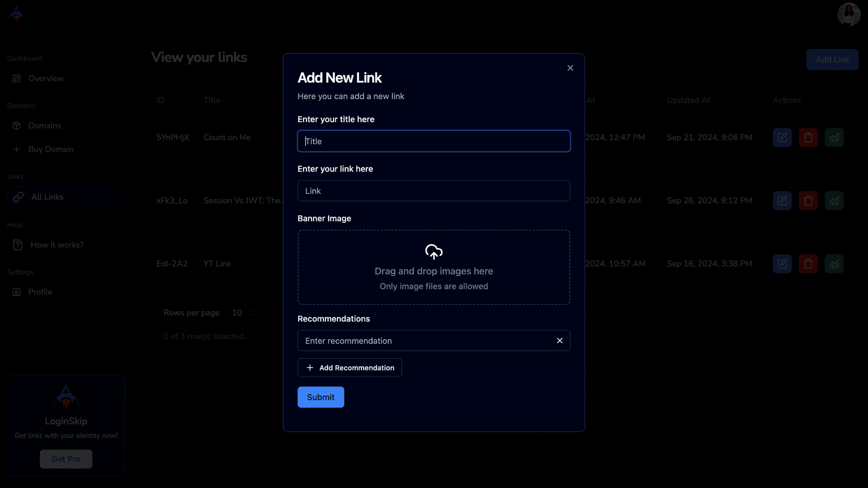The width and height of the screenshot is (868, 488).
Task: Delete the YT Link row
Action: click(808, 264)
